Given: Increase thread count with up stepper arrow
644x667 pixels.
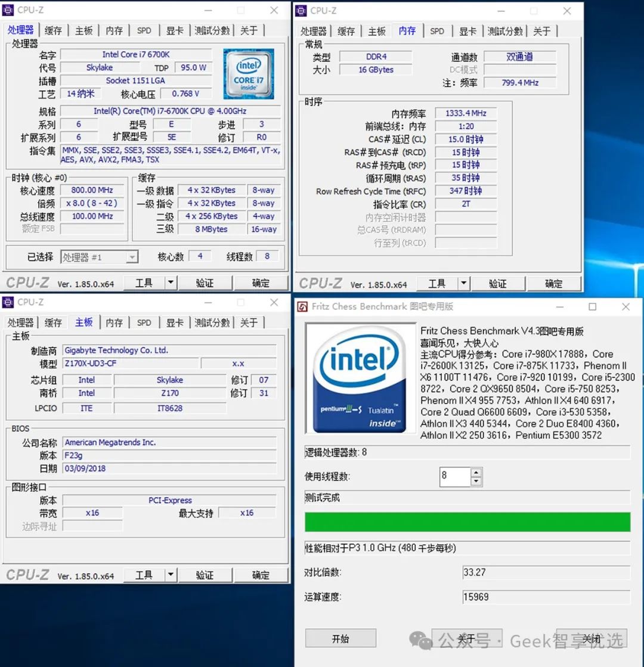Looking at the screenshot, I should point(476,472).
